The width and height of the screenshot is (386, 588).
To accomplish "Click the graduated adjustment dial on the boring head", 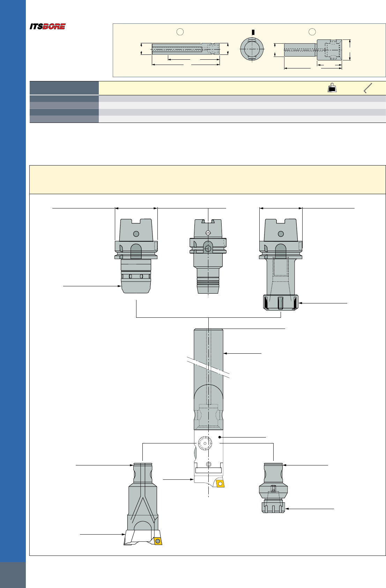I will click(x=205, y=443).
